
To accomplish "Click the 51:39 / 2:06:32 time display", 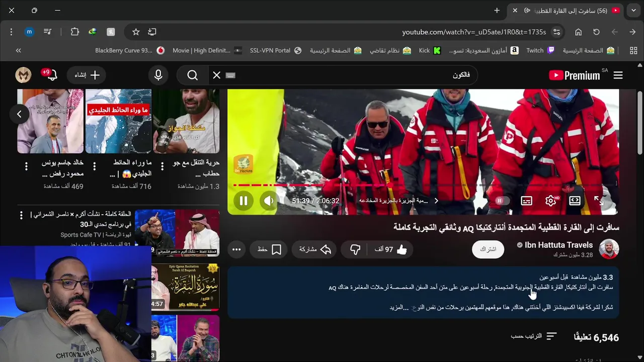I will (x=315, y=201).
